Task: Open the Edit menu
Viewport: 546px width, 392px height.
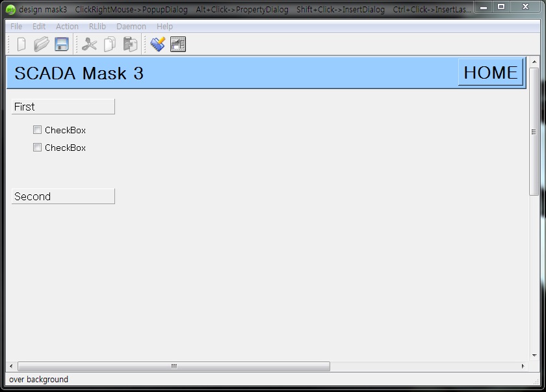Action: [x=38, y=26]
